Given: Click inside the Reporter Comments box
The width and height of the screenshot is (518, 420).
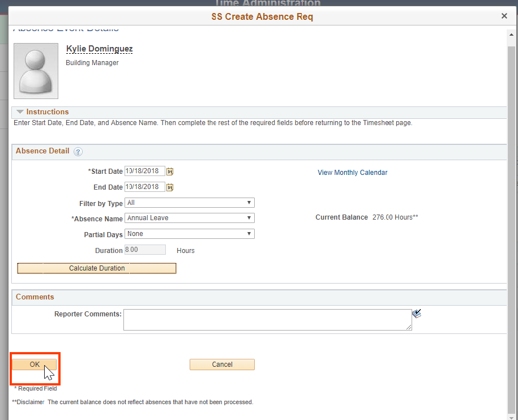Looking at the screenshot, I should point(266,319).
